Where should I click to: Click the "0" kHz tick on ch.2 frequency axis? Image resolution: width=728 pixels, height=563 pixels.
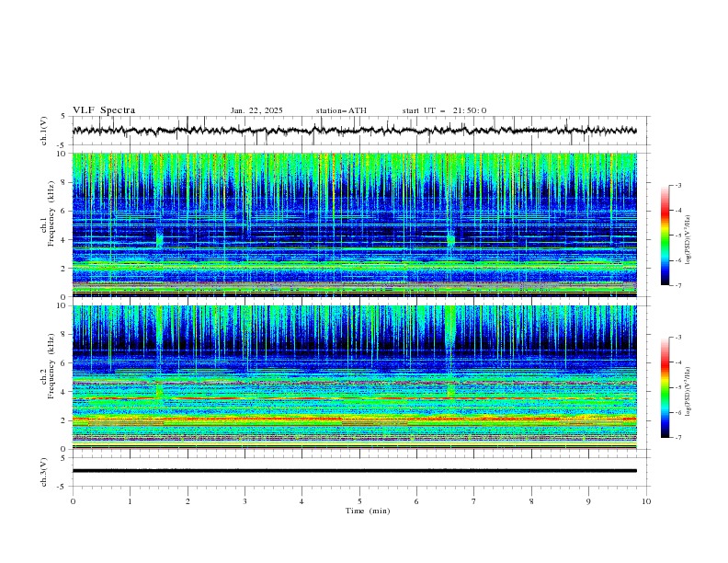click(63, 449)
